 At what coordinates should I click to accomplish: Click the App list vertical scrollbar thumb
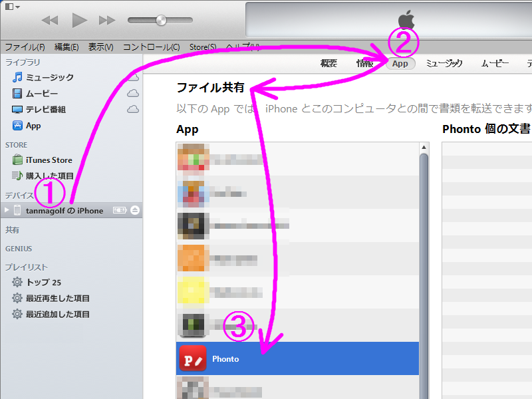[424, 276]
